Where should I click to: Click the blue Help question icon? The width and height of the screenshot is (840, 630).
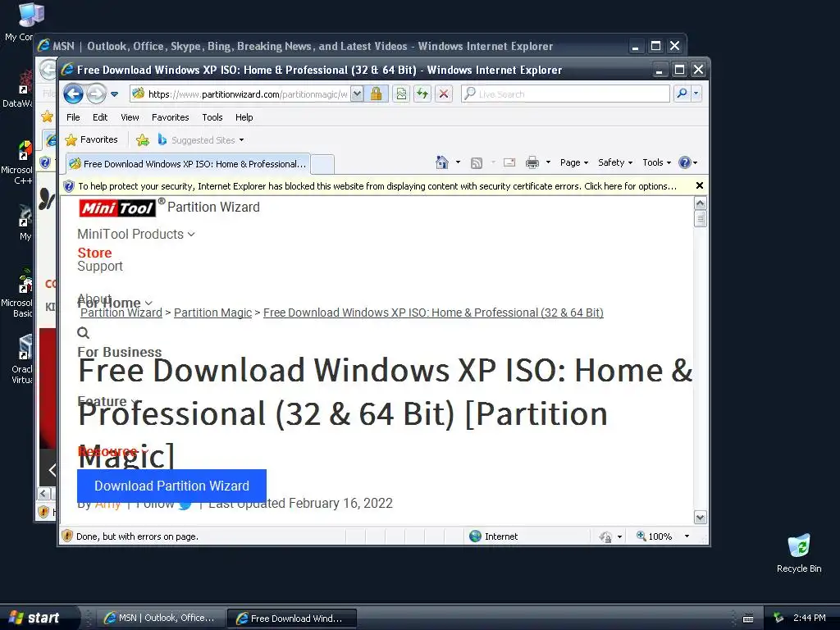point(685,162)
